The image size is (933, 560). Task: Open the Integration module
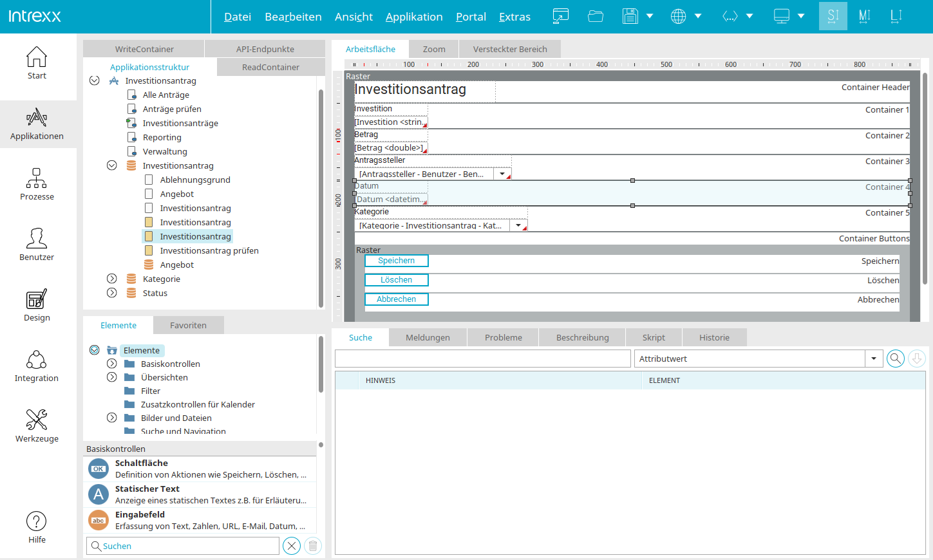tap(37, 366)
